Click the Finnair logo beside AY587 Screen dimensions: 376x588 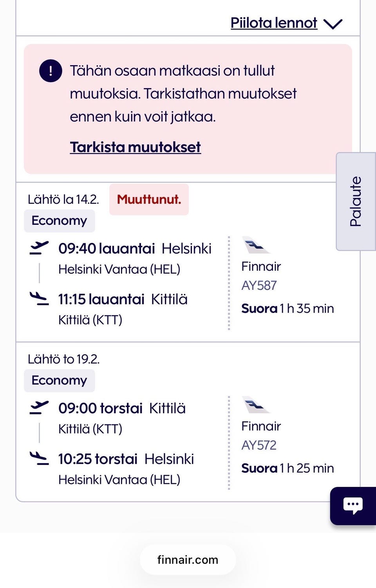255,246
